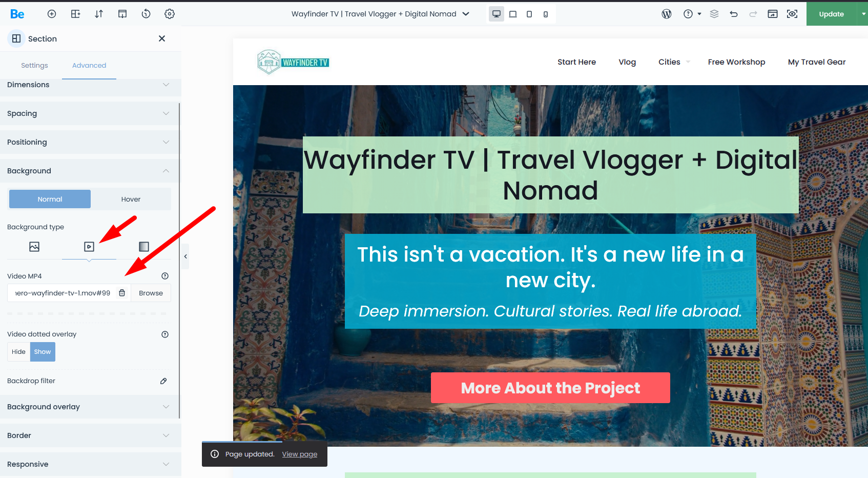Select Hover background state
868x478 pixels.
coord(131,199)
